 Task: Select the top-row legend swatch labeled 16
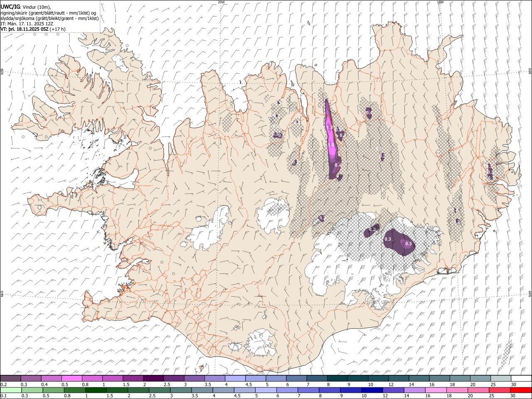(x=440, y=379)
